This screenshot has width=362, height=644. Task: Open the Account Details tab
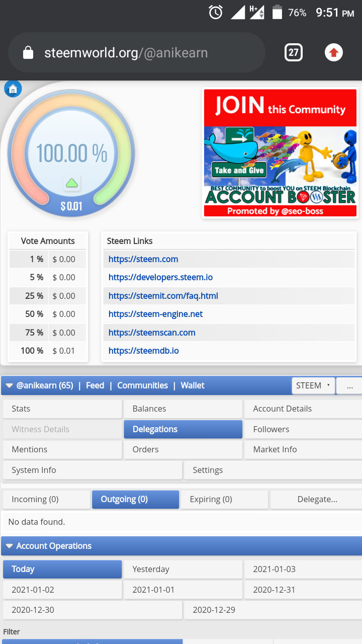pos(303,409)
